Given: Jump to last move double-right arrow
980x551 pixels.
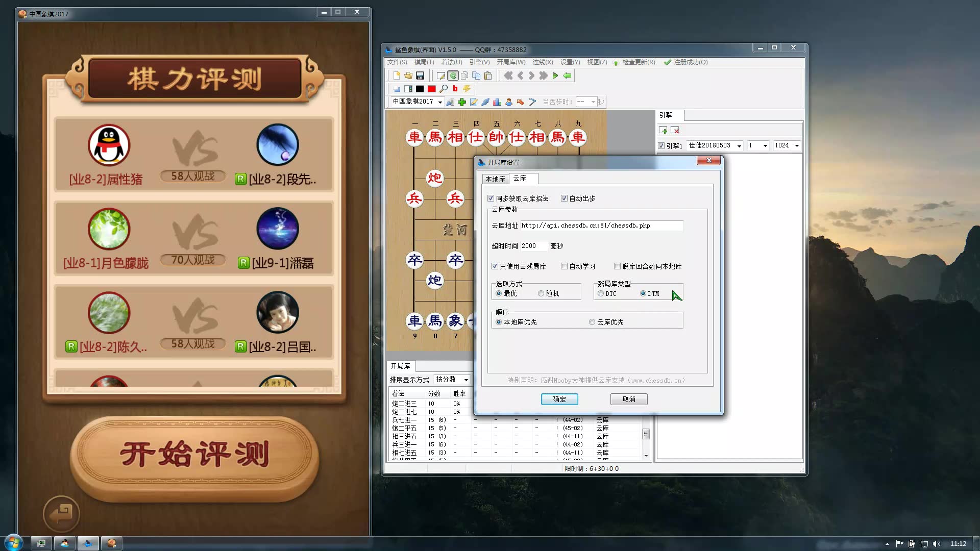Looking at the screenshot, I should [544, 76].
